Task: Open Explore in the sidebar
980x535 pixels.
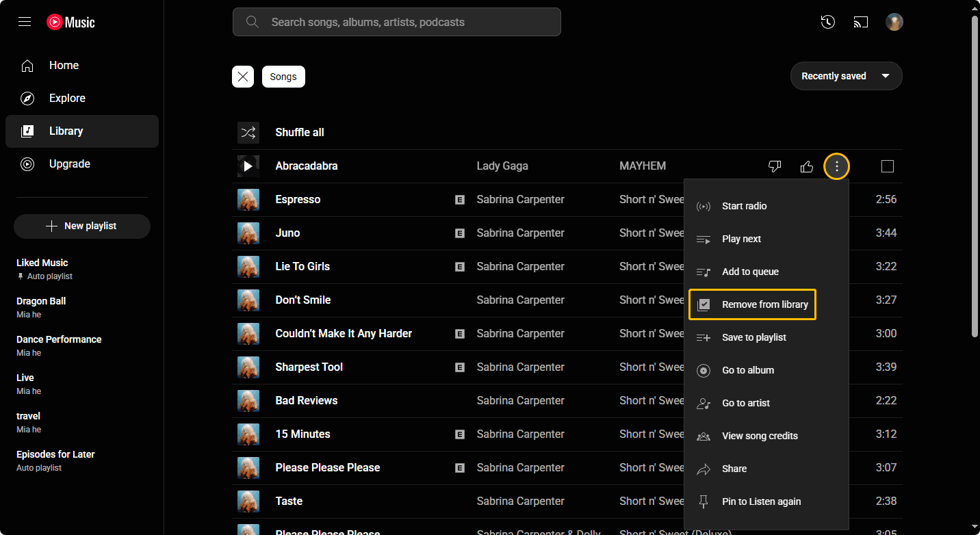Action: point(82,99)
